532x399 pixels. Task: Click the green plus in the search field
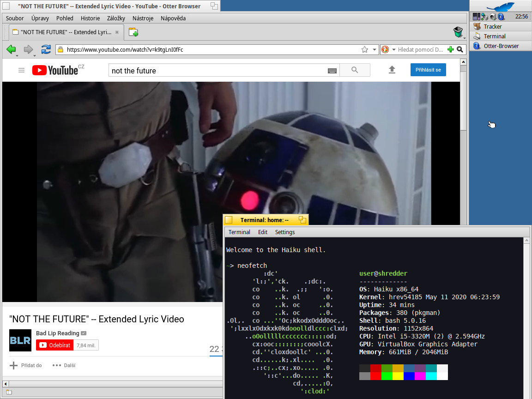coord(451,49)
